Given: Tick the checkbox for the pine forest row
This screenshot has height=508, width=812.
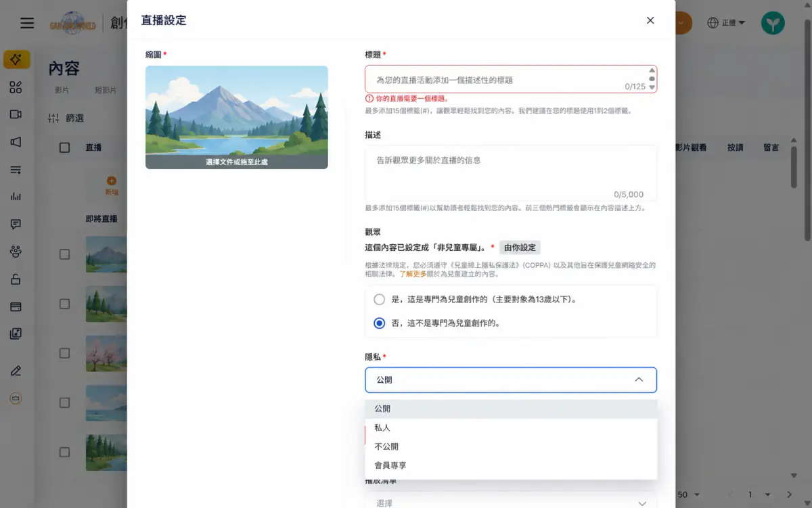Looking at the screenshot, I should (x=65, y=304).
